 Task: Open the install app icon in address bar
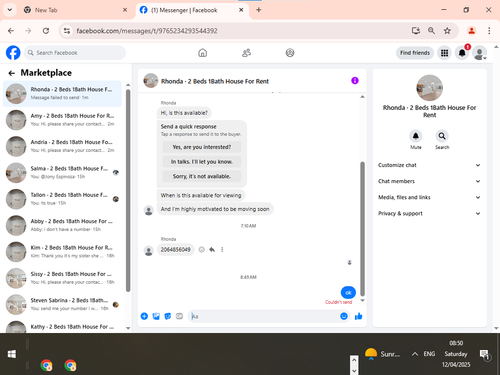coord(416,31)
